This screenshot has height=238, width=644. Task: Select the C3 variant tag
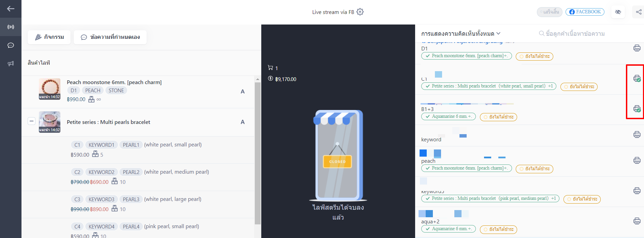77,200
